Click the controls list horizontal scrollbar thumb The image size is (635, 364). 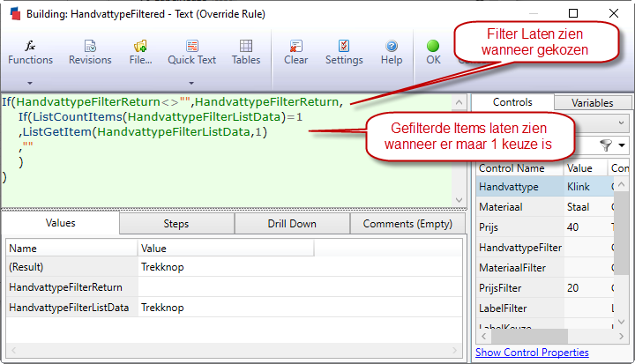pyautogui.click(x=529, y=336)
